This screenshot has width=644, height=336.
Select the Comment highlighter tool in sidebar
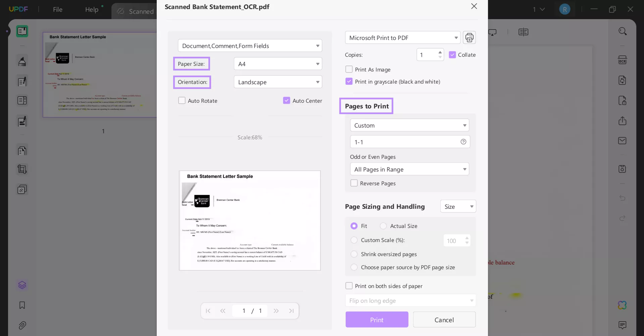(22, 61)
